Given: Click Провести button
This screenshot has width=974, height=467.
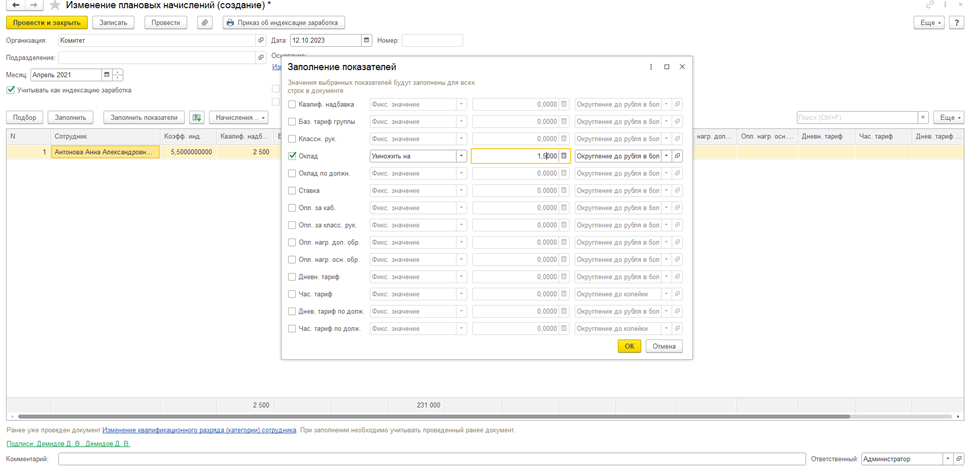Looking at the screenshot, I should point(166,22).
